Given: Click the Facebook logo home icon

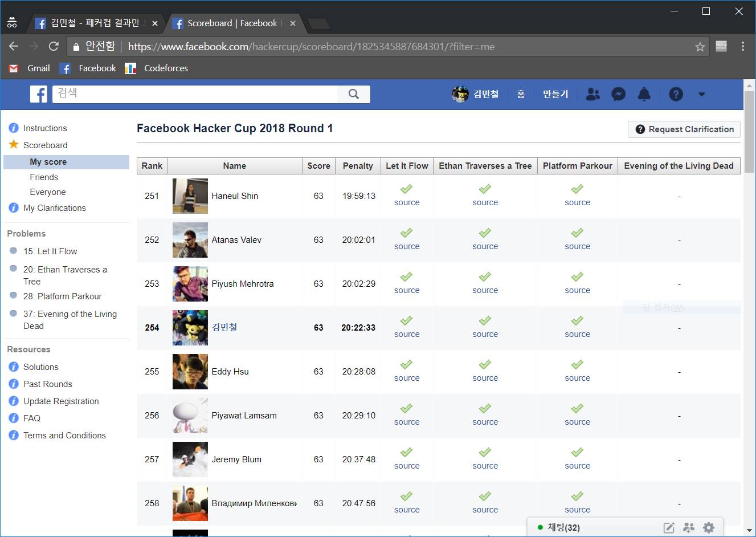Looking at the screenshot, I should click(x=39, y=94).
